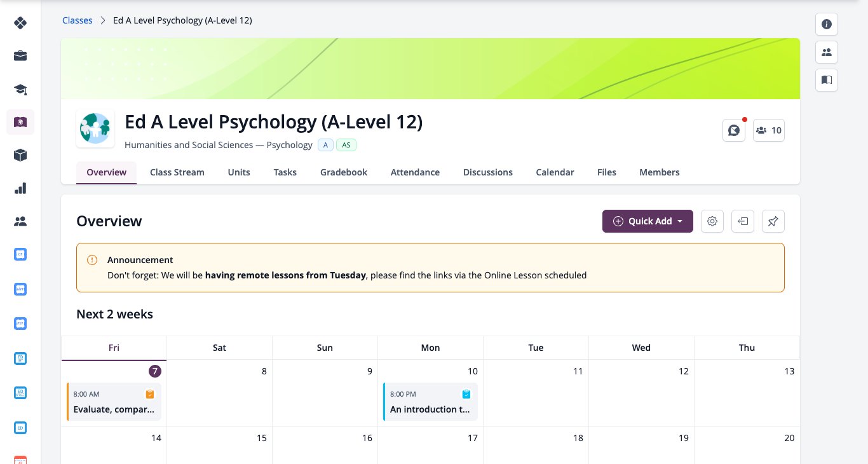Select the highlighted classes book icon

(20, 122)
